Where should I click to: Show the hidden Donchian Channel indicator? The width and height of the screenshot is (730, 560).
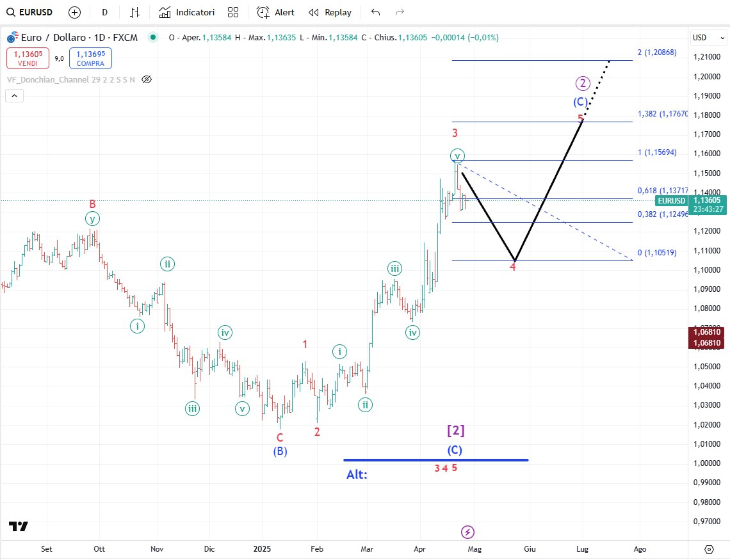(x=147, y=79)
